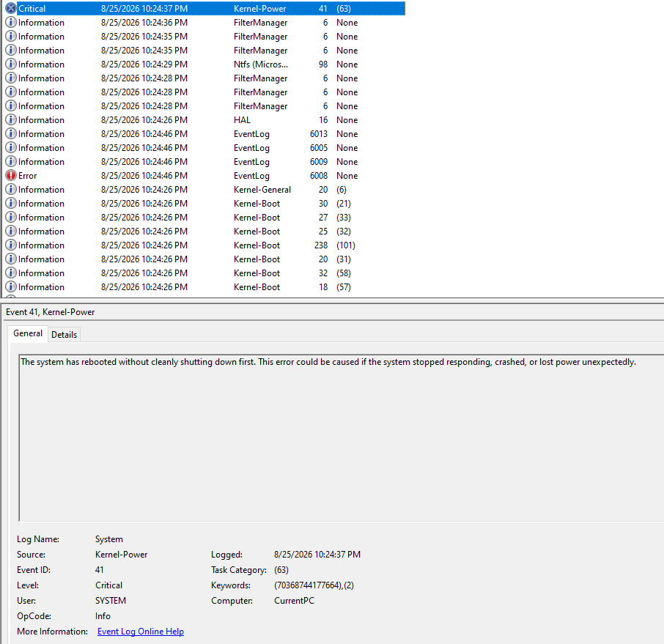Click the Critical level icon of Kernel-Power event

coord(10,8)
